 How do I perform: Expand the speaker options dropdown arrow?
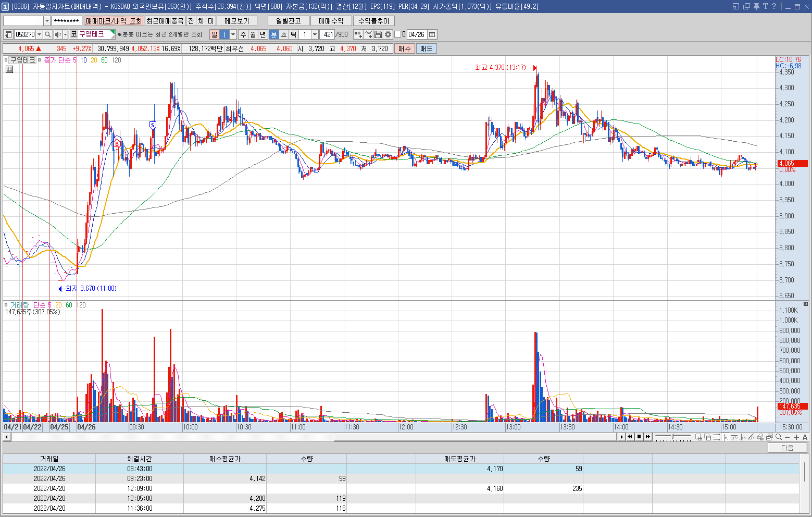[x=65, y=34]
